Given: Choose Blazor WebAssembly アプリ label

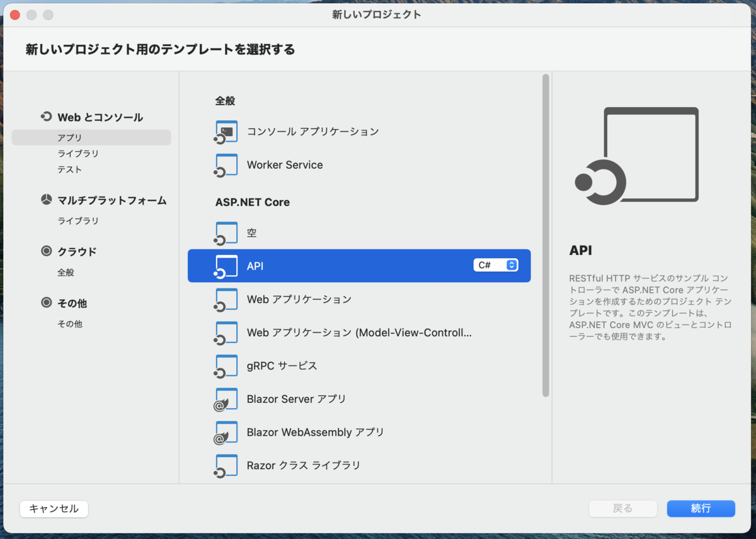Looking at the screenshot, I should [x=316, y=433].
